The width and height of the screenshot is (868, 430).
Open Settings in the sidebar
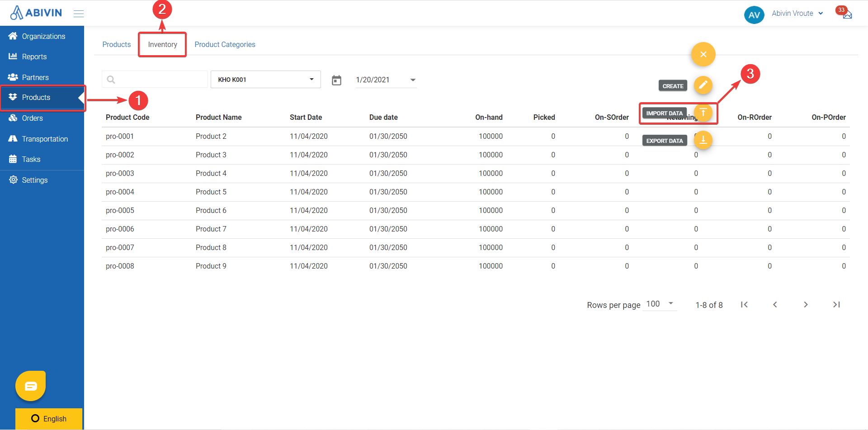pos(42,180)
